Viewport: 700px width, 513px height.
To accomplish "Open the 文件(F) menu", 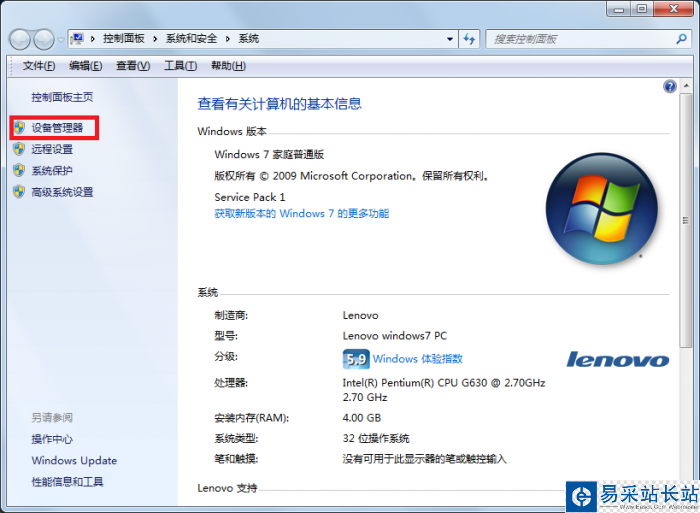I will click(x=39, y=66).
